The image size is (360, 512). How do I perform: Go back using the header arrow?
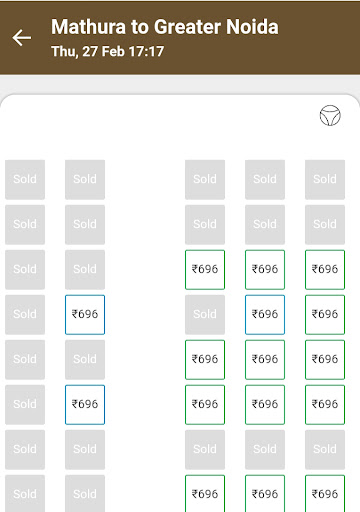(22, 37)
